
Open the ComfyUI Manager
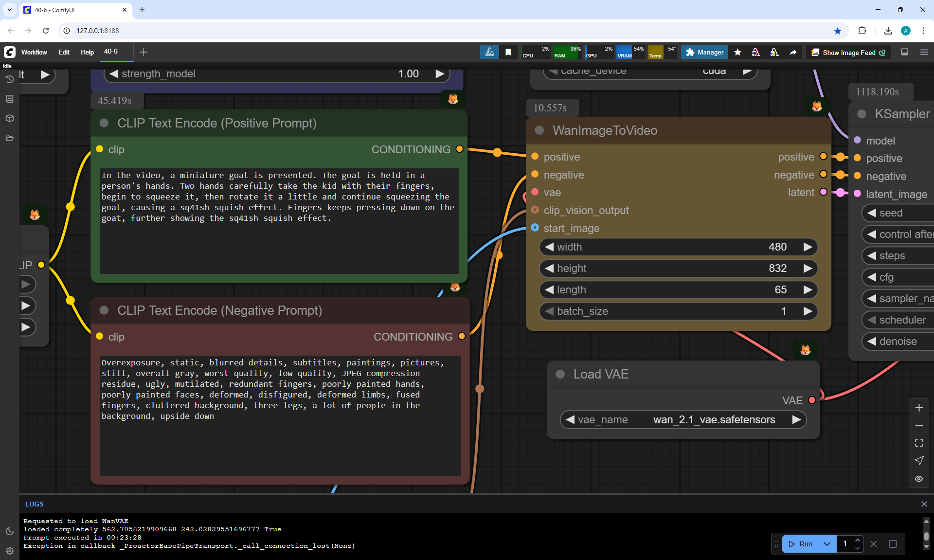click(x=704, y=52)
